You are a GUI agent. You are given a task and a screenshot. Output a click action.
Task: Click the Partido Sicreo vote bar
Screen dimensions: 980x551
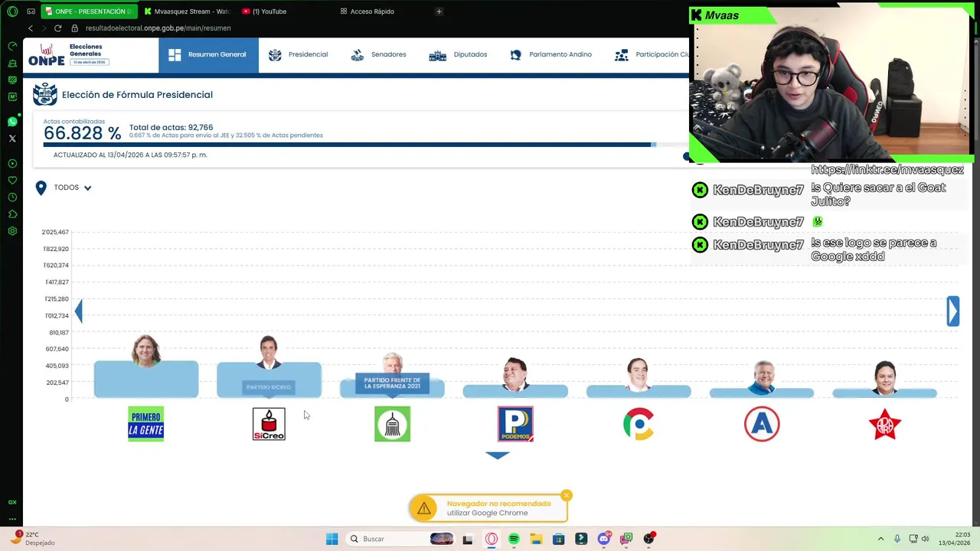tap(269, 380)
